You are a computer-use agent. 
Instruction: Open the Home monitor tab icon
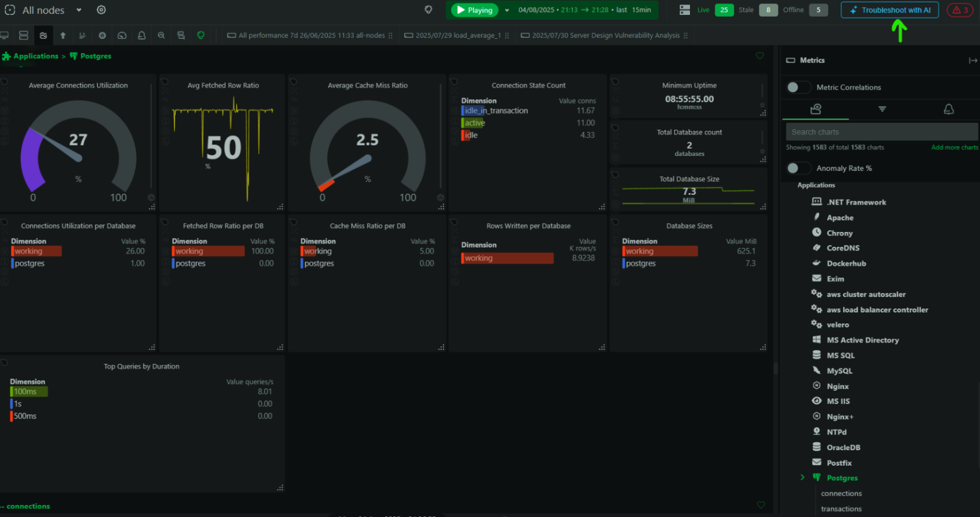(4, 35)
